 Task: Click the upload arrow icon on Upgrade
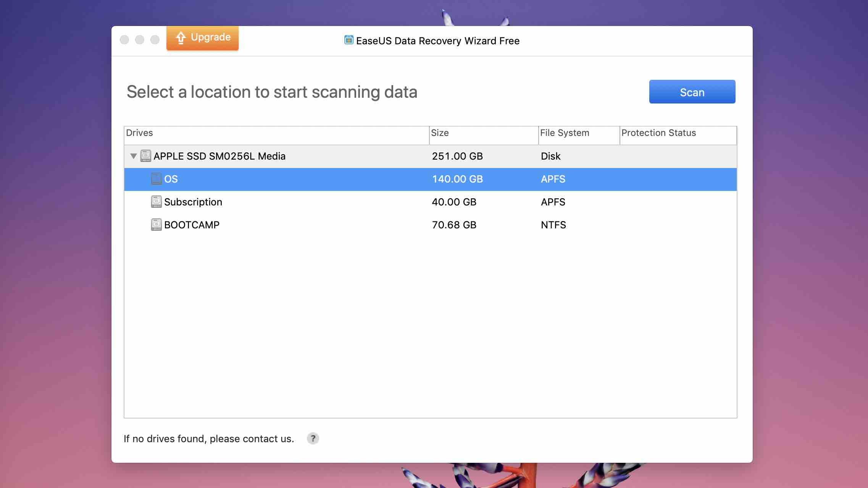(x=181, y=37)
